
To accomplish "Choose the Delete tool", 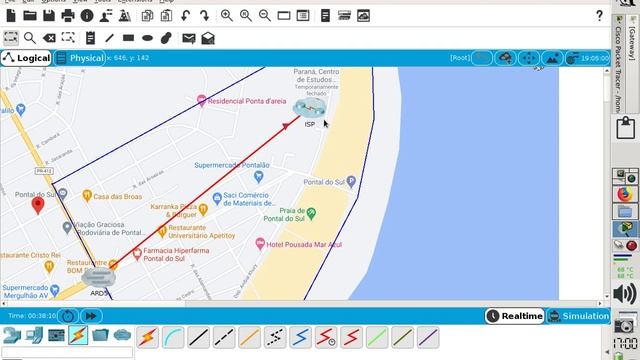I will [x=49, y=38].
